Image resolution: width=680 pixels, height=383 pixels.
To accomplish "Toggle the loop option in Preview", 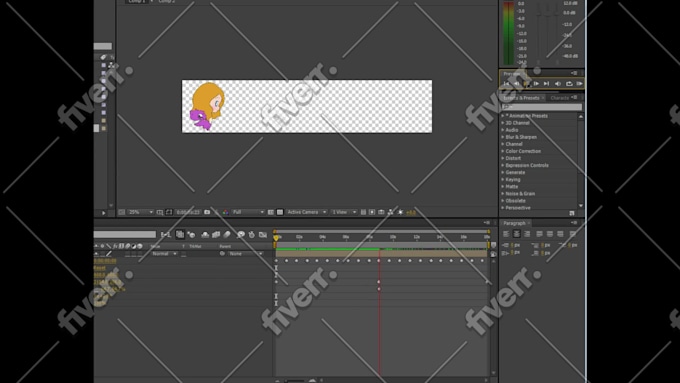I will [569, 84].
